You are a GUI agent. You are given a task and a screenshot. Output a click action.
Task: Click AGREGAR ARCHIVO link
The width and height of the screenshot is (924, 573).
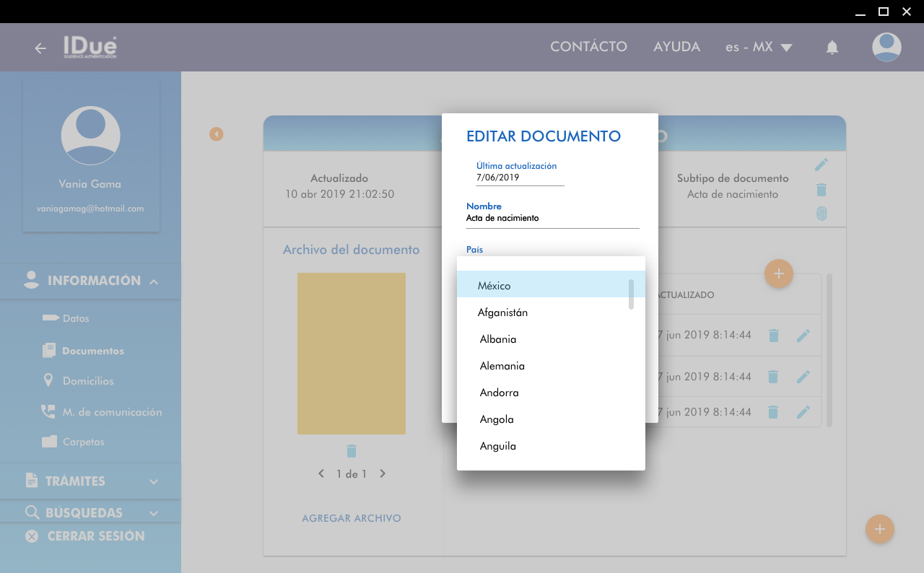point(352,518)
